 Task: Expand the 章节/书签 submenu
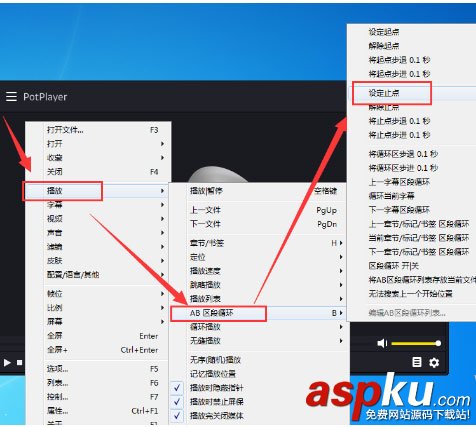click(x=258, y=243)
